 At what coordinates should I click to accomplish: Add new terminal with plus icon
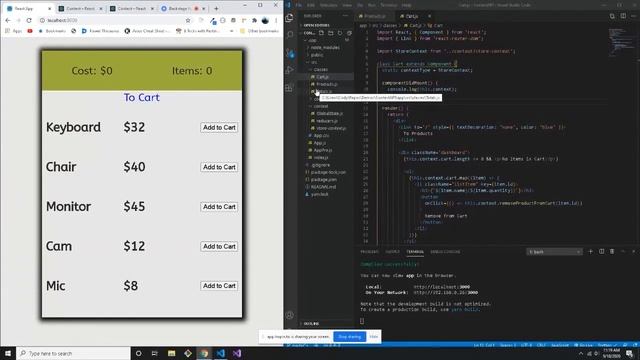pos(590,251)
